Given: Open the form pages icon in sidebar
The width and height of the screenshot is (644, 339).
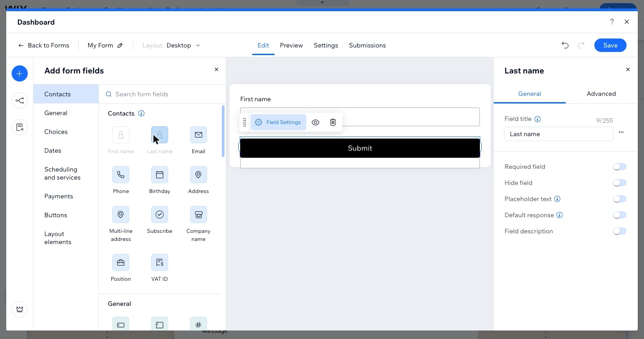Looking at the screenshot, I should (x=20, y=128).
